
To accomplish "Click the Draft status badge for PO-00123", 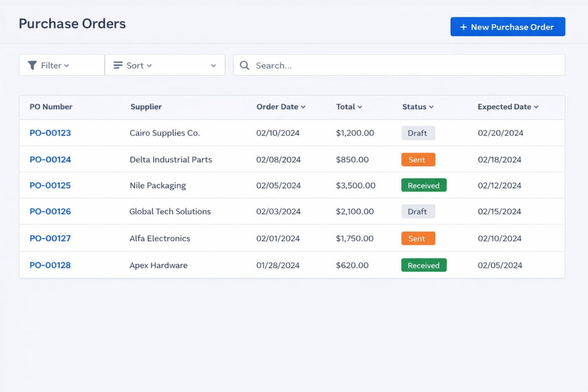I will point(418,133).
